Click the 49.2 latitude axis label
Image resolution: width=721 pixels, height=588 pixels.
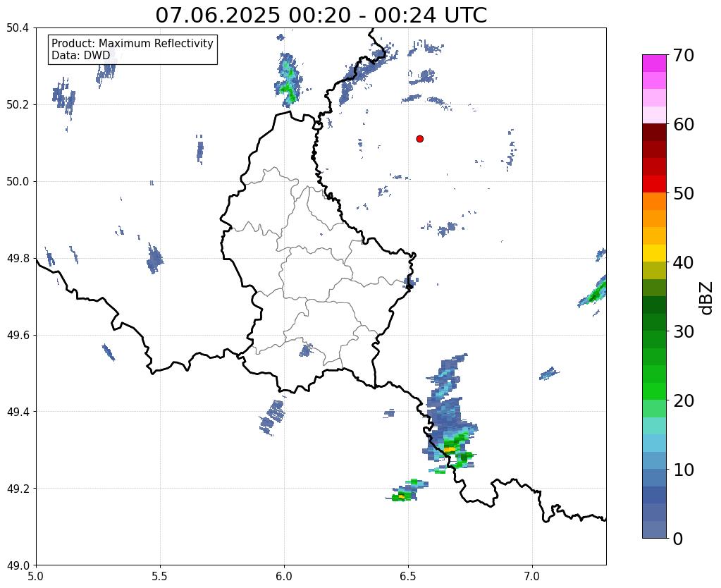pyautogui.click(x=18, y=489)
